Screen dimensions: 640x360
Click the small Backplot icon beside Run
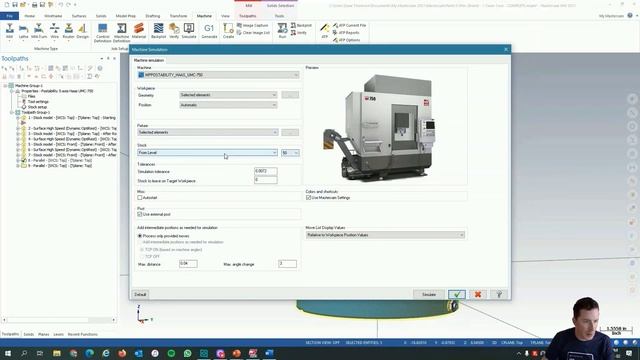[301, 25]
